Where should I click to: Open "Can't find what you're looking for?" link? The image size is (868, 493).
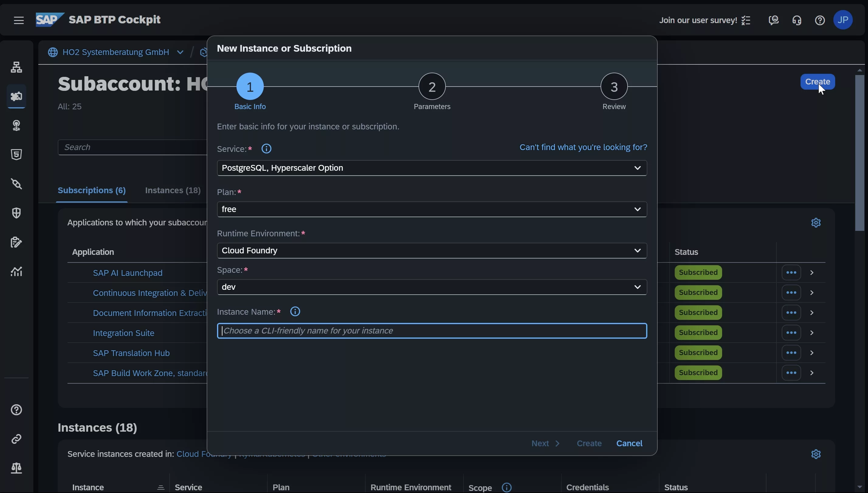pos(583,147)
